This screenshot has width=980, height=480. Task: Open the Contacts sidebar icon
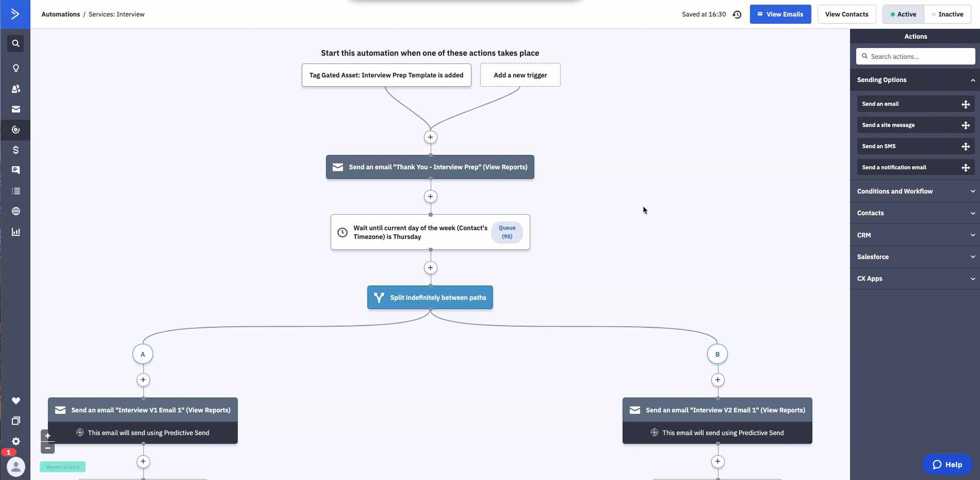pos(15,89)
